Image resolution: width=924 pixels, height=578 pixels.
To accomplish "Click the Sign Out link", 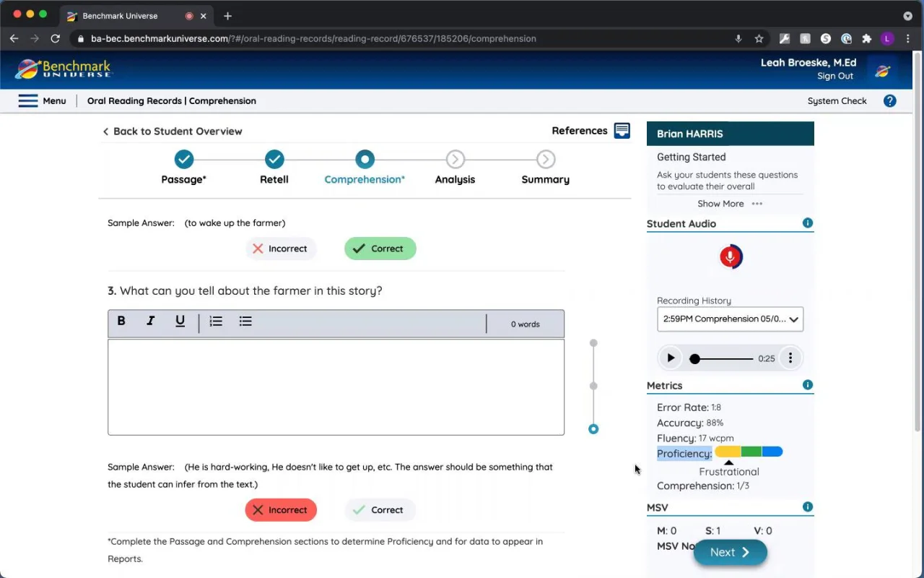I will (835, 76).
